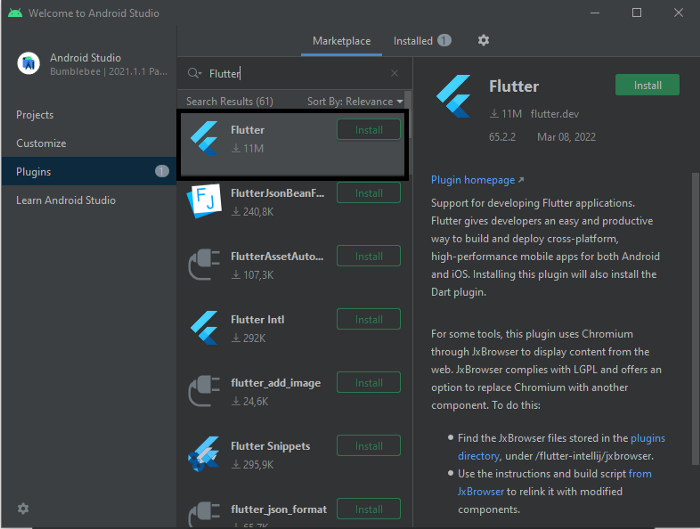Image resolution: width=700 pixels, height=529 pixels.
Task: Select flutter_json_format plugin name
Action: (x=279, y=509)
